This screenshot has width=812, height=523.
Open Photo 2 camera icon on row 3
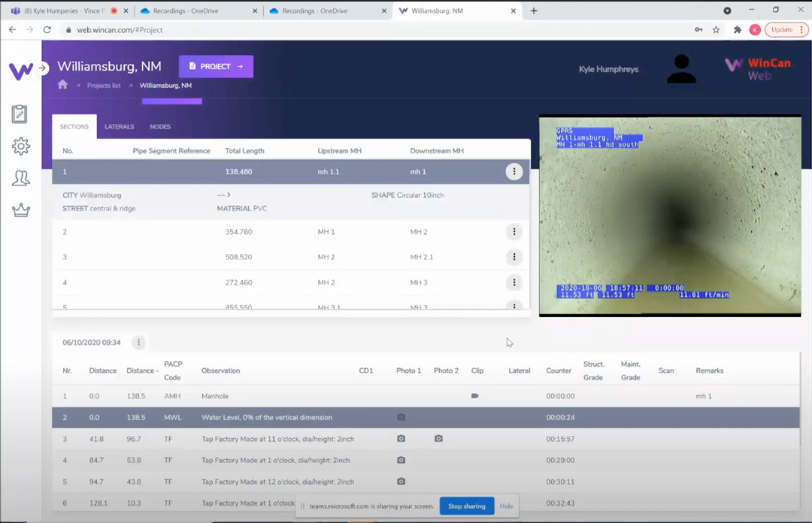tap(438, 438)
